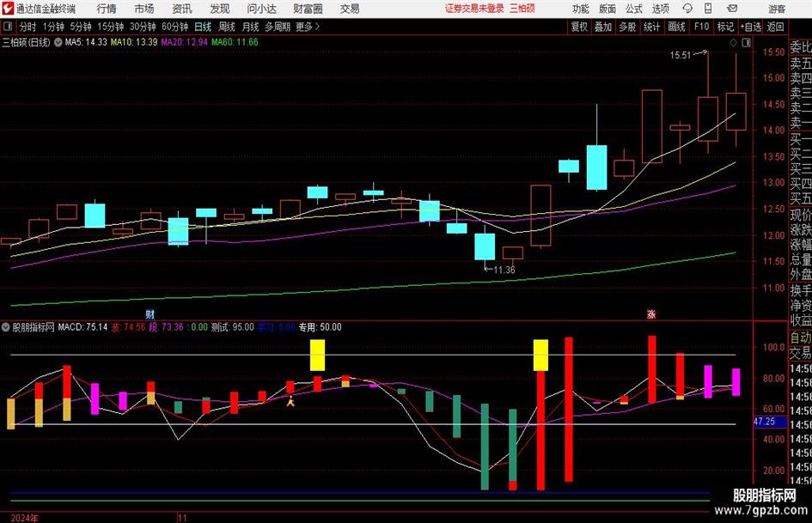812x523 pixels.
Task: Switch to the 5分钟 period tab
Action: tap(80, 27)
